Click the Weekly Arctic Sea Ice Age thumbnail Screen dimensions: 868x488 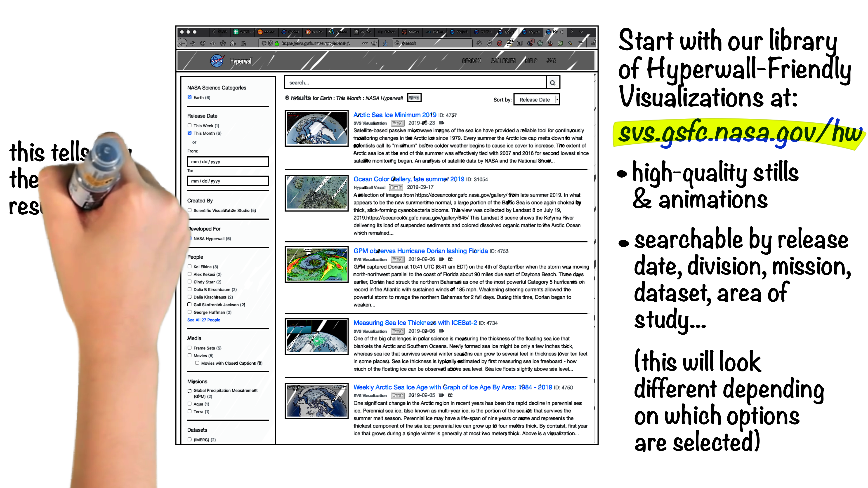tap(316, 401)
